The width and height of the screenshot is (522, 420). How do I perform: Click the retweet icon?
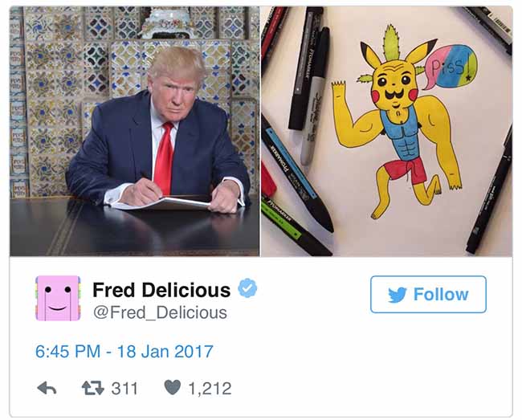tap(93, 388)
